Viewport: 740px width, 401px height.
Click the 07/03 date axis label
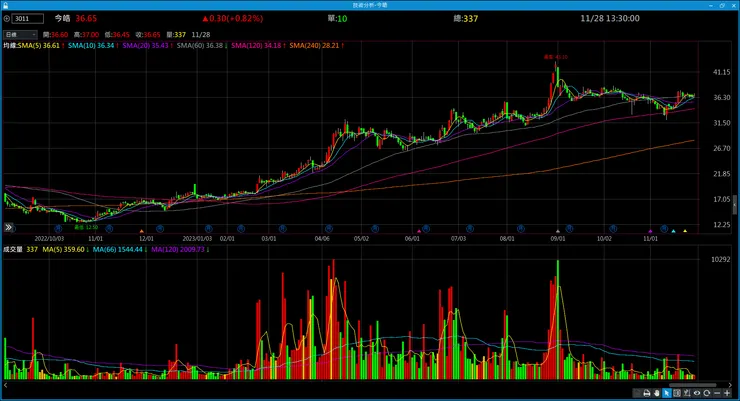(x=458, y=239)
